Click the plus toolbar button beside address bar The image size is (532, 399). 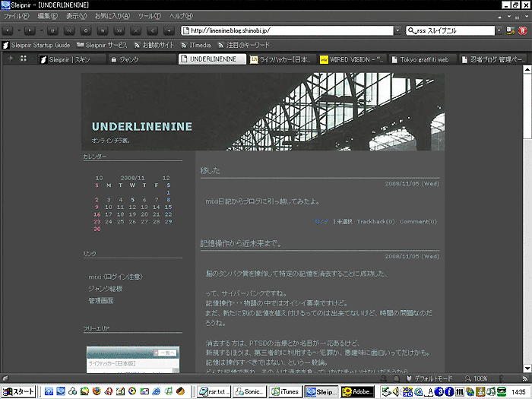coord(169,30)
